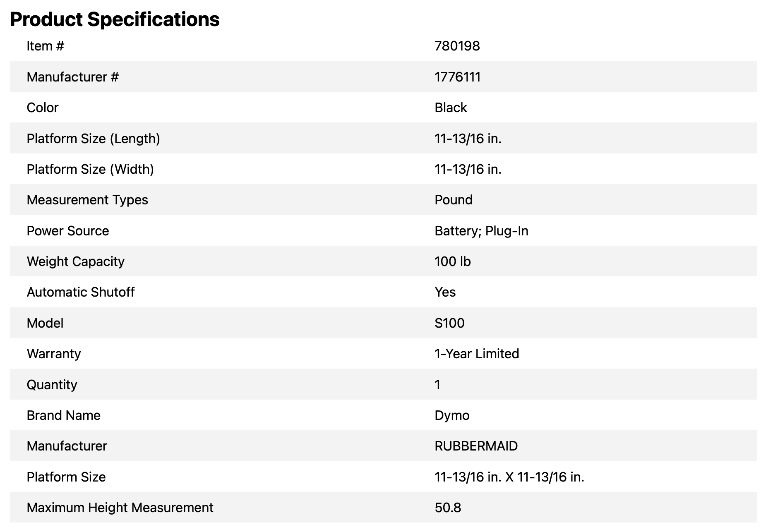Click the Weight Capacity value 100 lb
Image resolution: width=773 pixels, height=532 pixels.
[452, 261]
